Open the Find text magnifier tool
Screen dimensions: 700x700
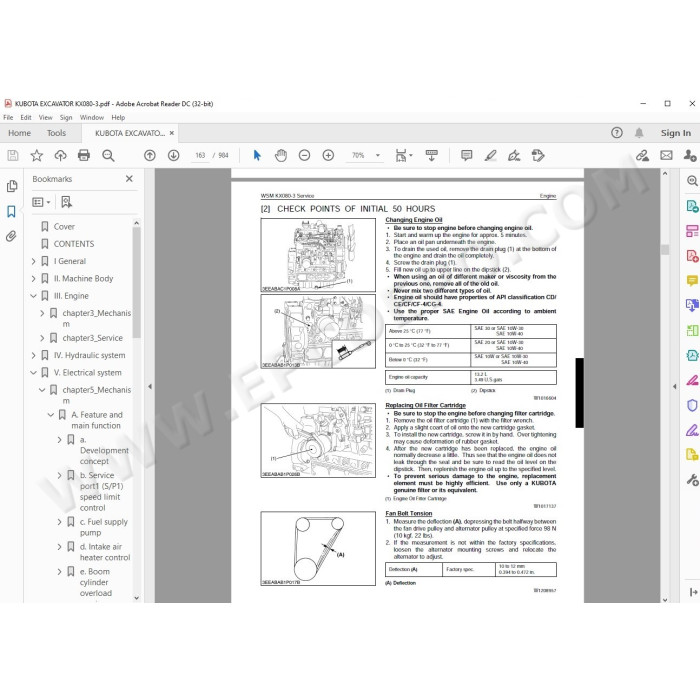click(108, 155)
